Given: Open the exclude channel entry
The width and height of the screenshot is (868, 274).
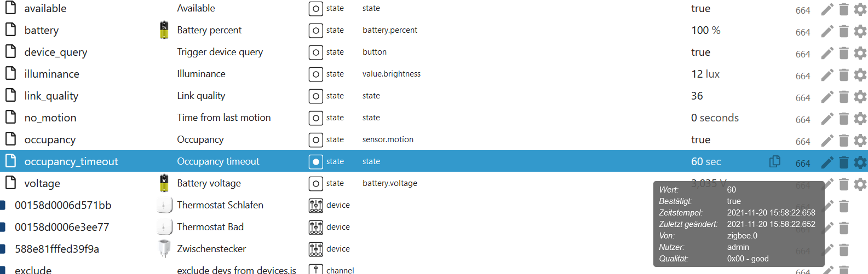Looking at the screenshot, I should point(33,270).
